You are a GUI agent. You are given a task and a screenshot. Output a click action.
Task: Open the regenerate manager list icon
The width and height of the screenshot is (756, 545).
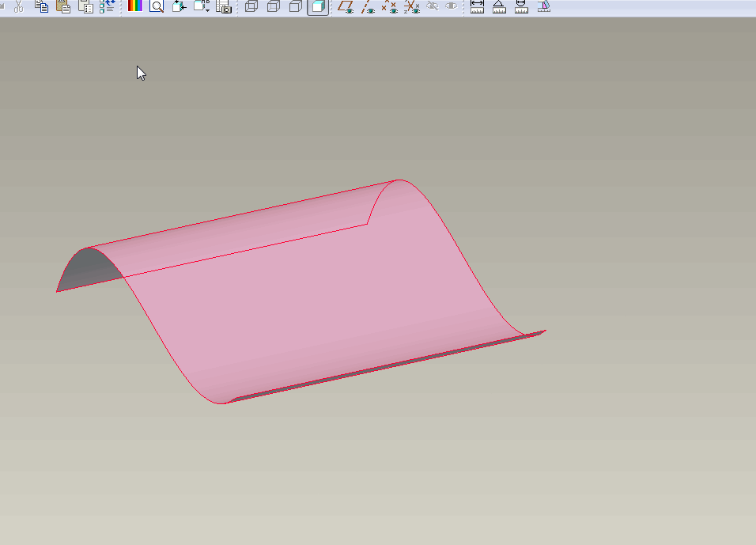(x=107, y=6)
